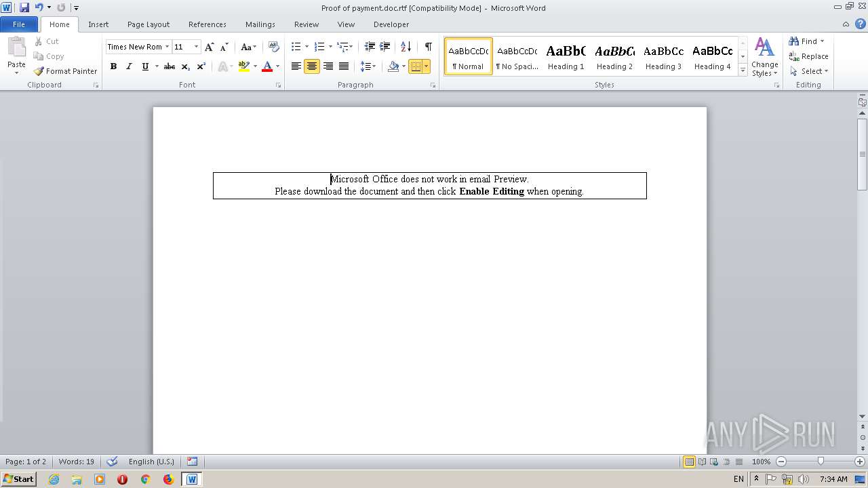Apply the No Spacing style
Image resolution: width=868 pixels, height=488 pixels.
point(517,56)
